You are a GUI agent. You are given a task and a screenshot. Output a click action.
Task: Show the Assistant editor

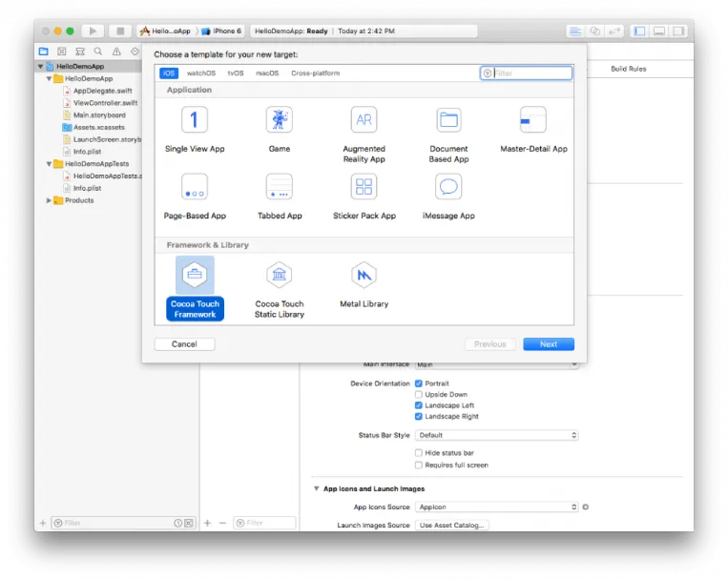pyautogui.click(x=594, y=31)
